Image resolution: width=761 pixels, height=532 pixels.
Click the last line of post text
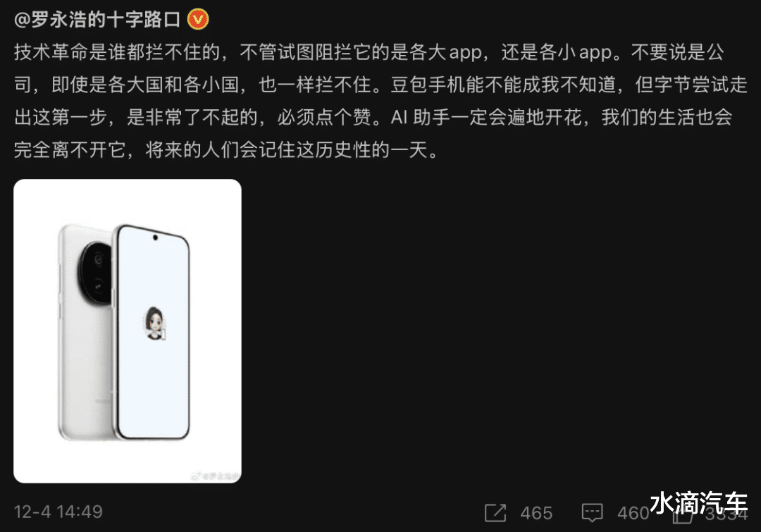click(x=226, y=150)
